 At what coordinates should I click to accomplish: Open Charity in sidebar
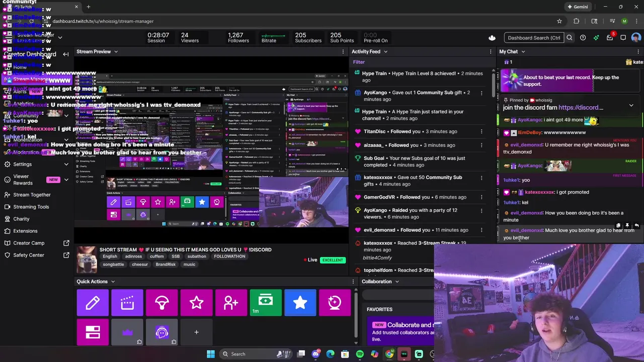[21, 219]
